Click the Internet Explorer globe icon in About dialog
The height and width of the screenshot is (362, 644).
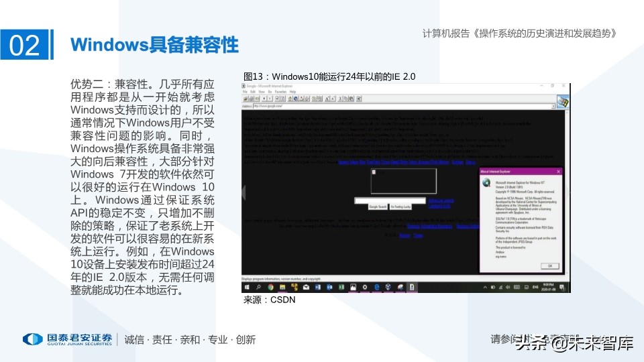(487, 182)
